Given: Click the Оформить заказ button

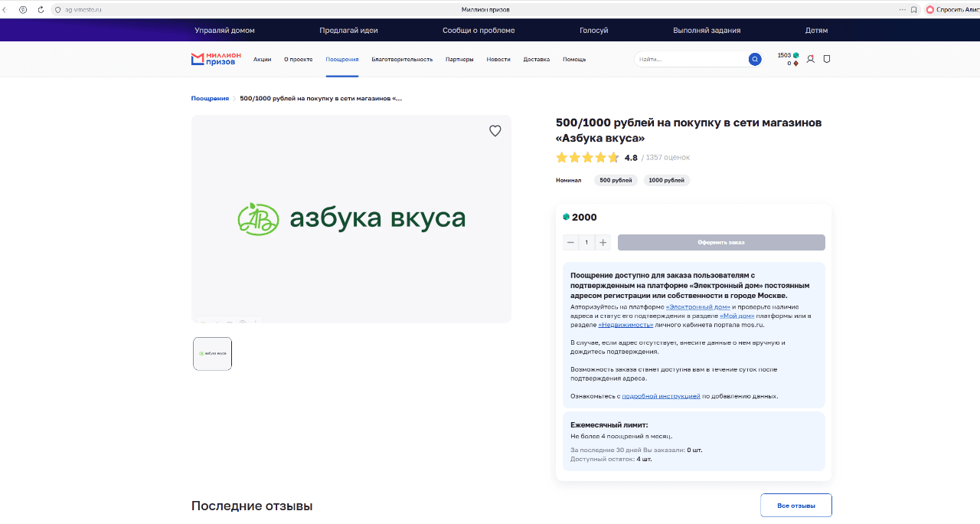Looking at the screenshot, I should point(721,242).
